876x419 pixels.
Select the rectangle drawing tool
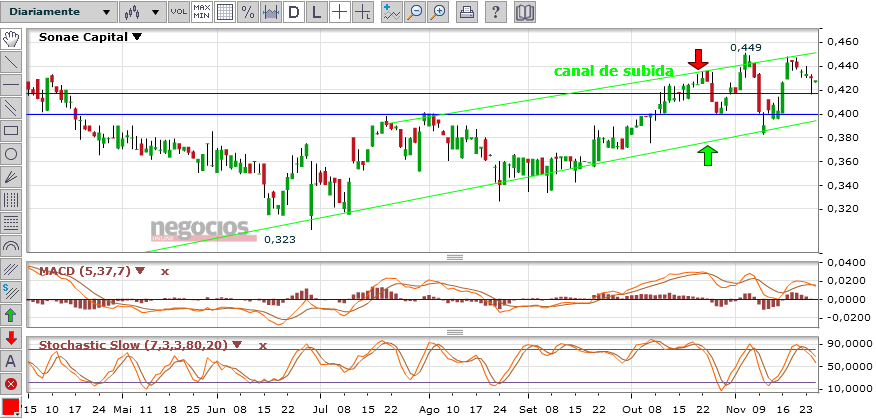click(11, 131)
